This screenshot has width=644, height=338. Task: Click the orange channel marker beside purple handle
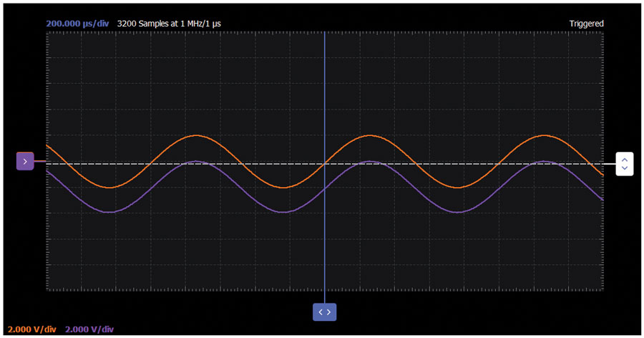pos(40,161)
